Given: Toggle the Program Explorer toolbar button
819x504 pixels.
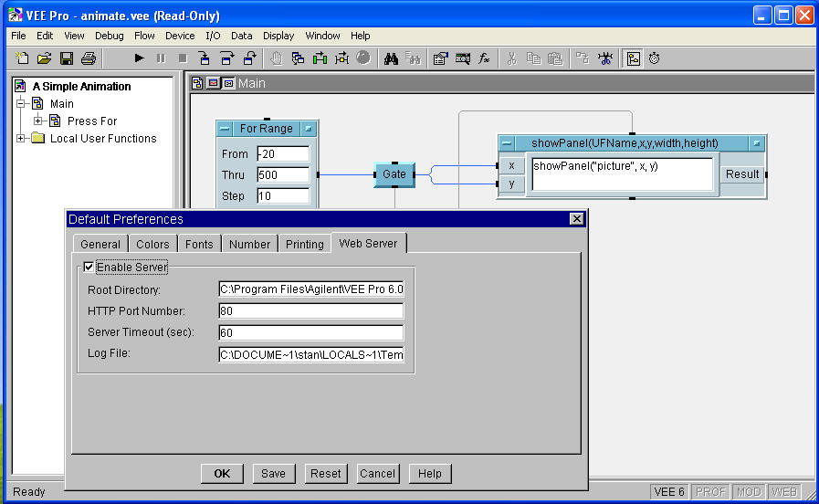Looking at the screenshot, I should [x=633, y=58].
